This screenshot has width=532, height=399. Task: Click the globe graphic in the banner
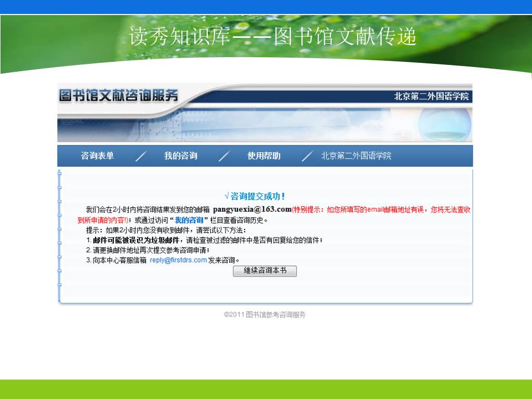click(445, 125)
